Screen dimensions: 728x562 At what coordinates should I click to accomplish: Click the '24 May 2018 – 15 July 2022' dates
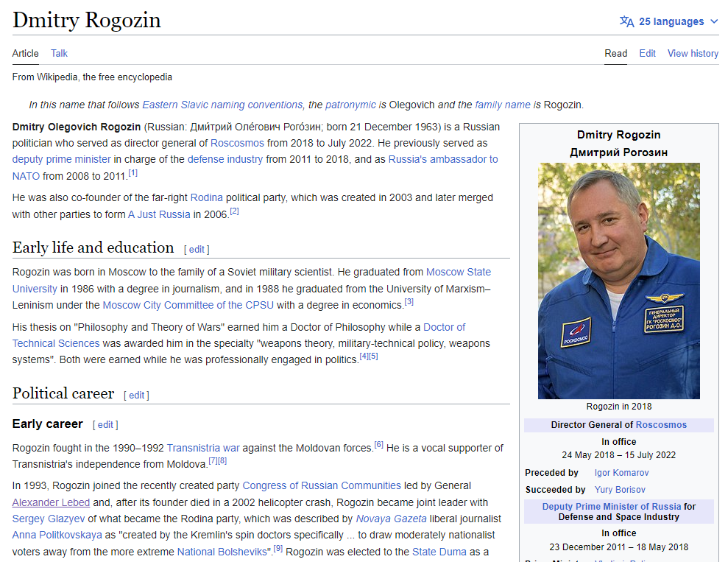click(619, 455)
